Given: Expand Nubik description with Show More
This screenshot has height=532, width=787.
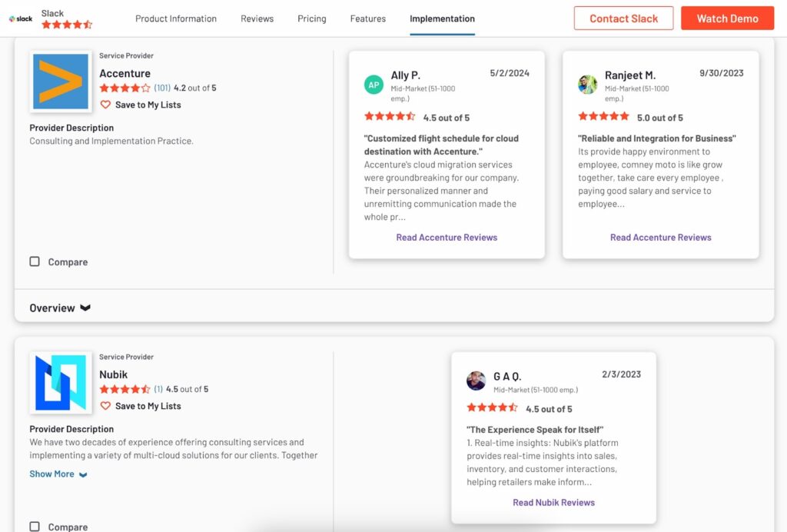Looking at the screenshot, I should click(x=58, y=474).
